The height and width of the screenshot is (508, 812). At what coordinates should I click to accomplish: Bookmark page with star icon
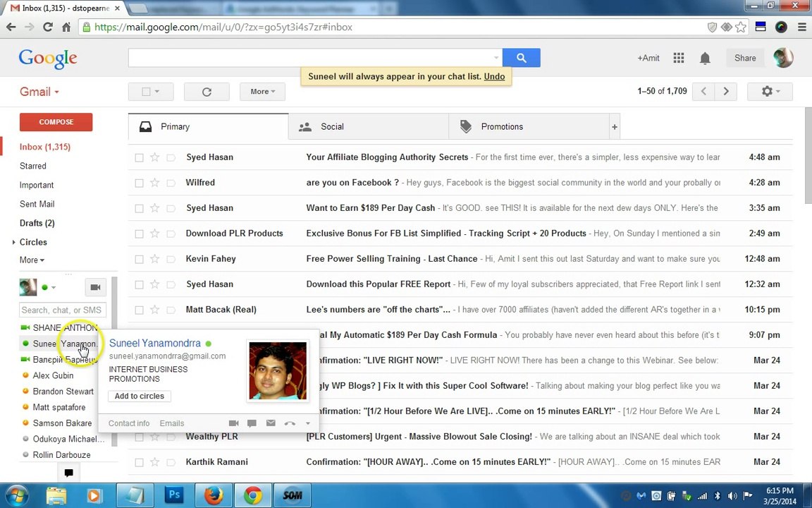(x=741, y=27)
